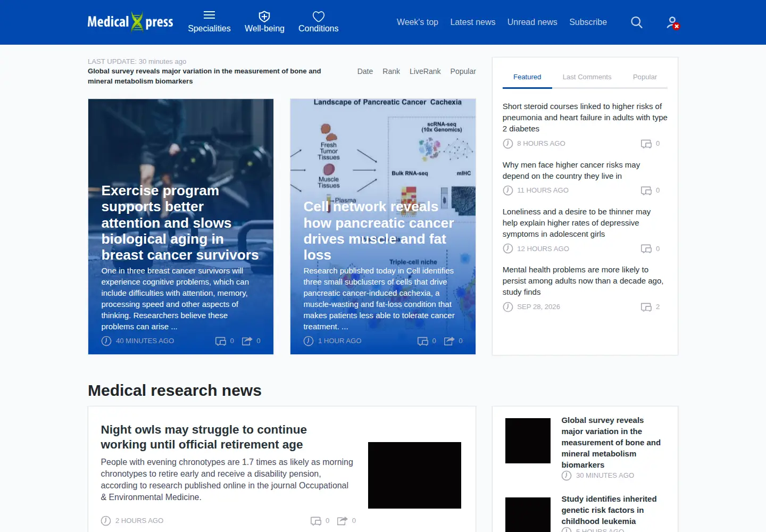The height and width of the screenshot is (532, 766).
Task: Share the Exercise program article
Action: click(x=247, y=341)
